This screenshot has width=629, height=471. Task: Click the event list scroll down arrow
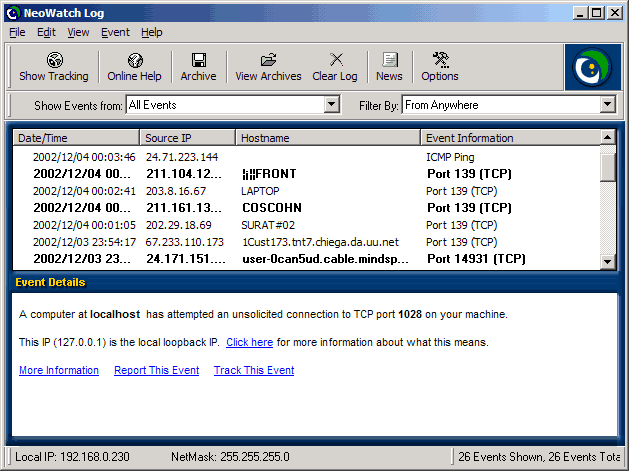point(607,261)
